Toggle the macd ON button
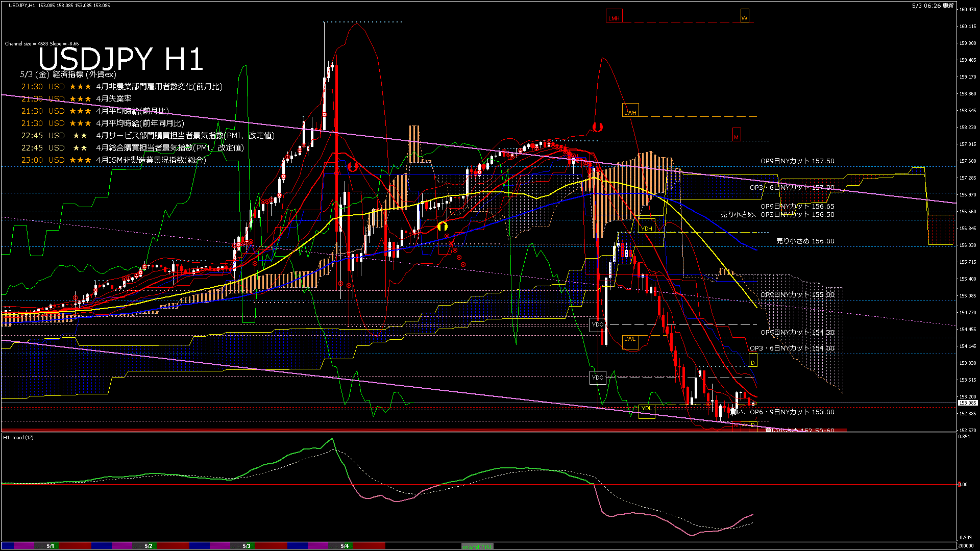980x551 pixels. coord(477,546)
